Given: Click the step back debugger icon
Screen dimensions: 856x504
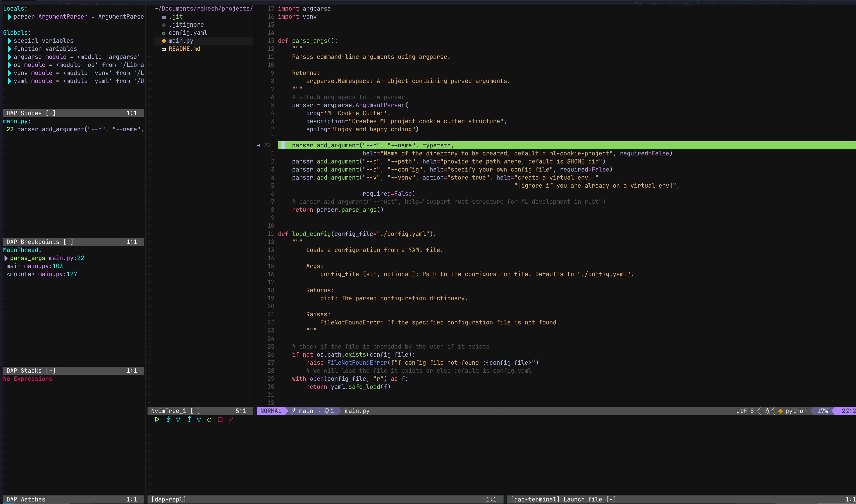Looking at the screenshot, I should (199, 419).
